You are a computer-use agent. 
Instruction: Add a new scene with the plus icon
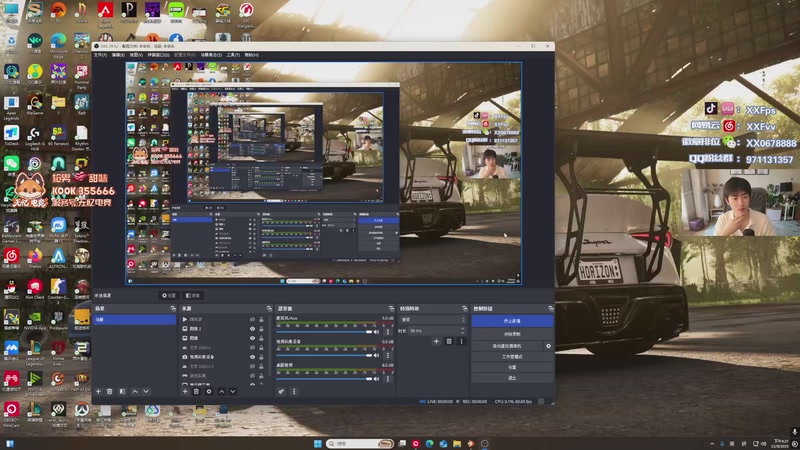(98, 391)
